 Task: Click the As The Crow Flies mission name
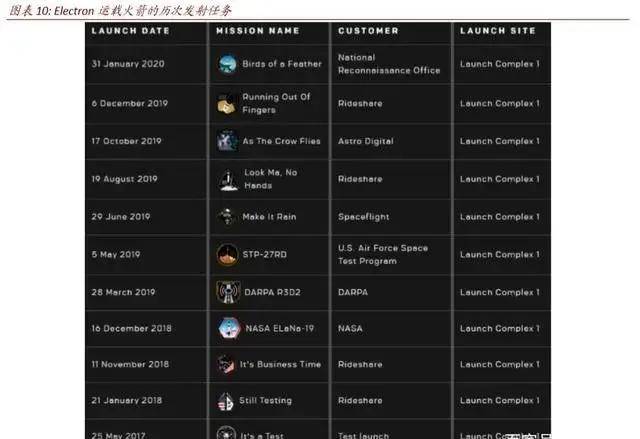pyautogui.click(x=282, y=141)
